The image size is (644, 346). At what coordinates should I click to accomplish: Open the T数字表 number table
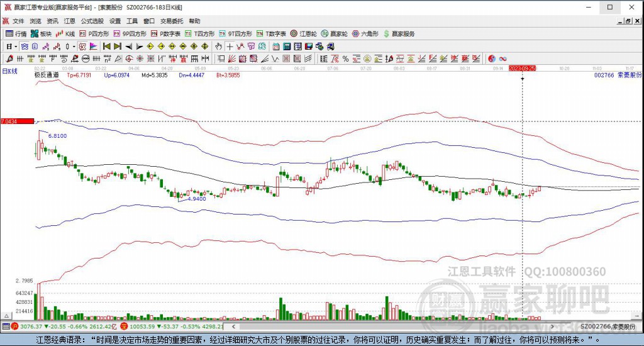tap(271, 34)
